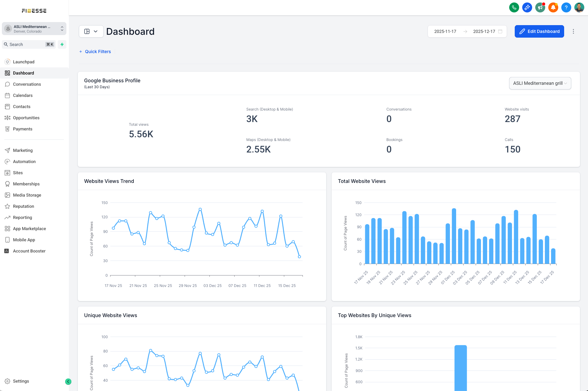Add Quick Filters link
The width and height of the screenshot is (588, 391).
(x=95, y=52)
